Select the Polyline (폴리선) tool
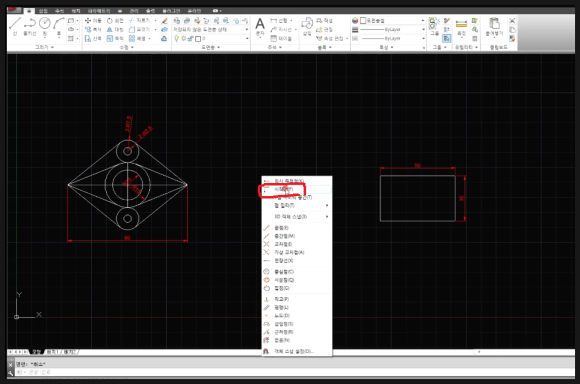The height and width of the screenshot is (384, 580). coord(30,26)
